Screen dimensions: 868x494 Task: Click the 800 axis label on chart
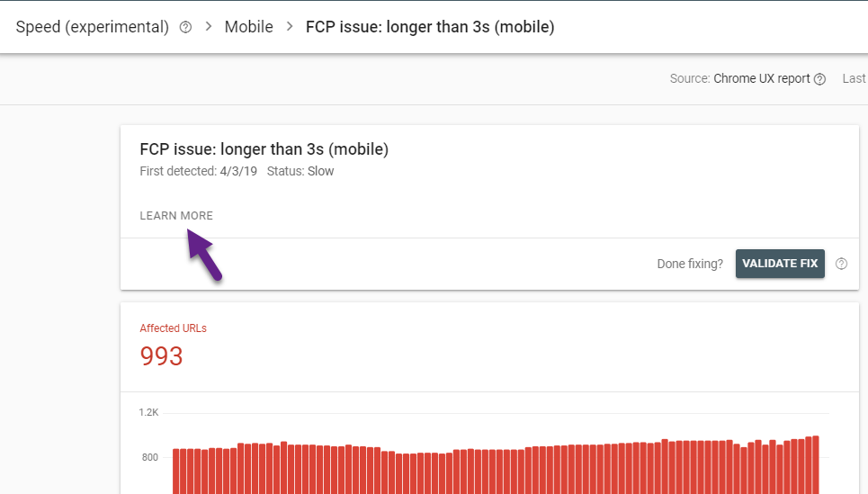tap(148, 457)
